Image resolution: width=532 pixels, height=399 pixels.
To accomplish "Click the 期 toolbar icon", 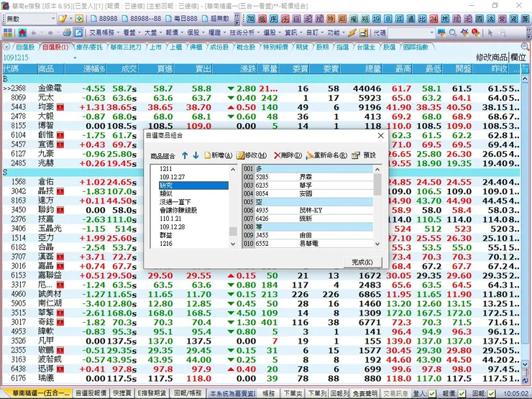I will coord(365,19).
